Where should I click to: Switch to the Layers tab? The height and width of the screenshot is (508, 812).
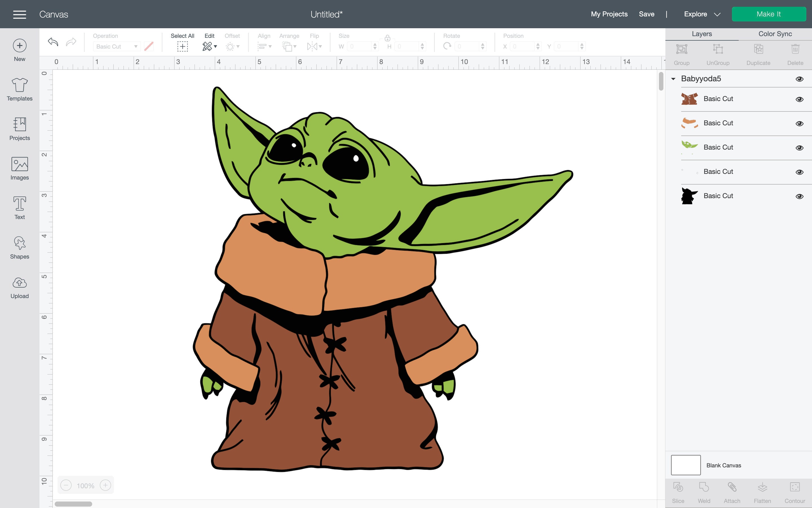pos(701,34)
